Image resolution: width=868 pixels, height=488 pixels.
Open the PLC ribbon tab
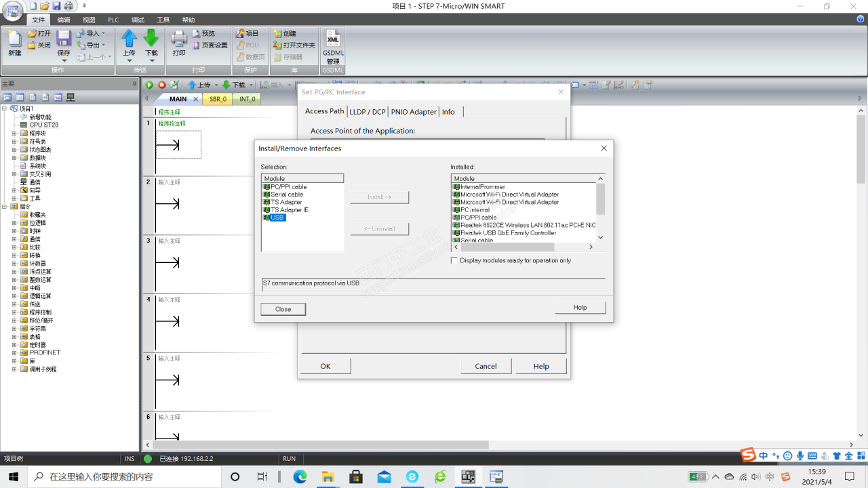113,20
